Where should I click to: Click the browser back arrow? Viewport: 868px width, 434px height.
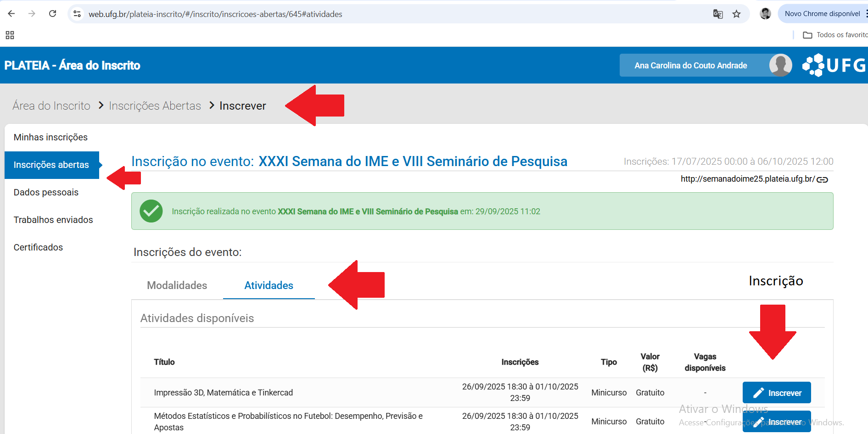click(x=11, y=14)
